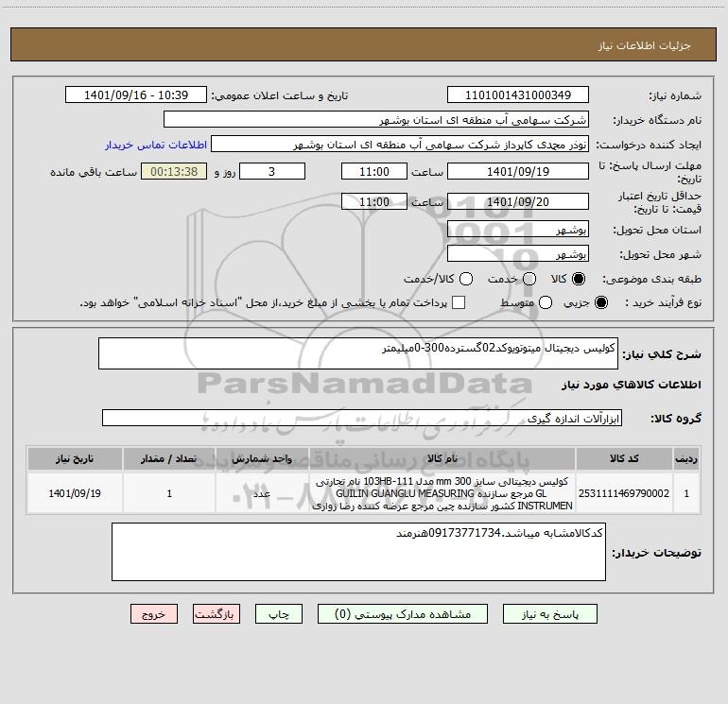The height and width of the screenshot is (704, 728).
Task: Click the چاپ print button
Action: (279, 614)
